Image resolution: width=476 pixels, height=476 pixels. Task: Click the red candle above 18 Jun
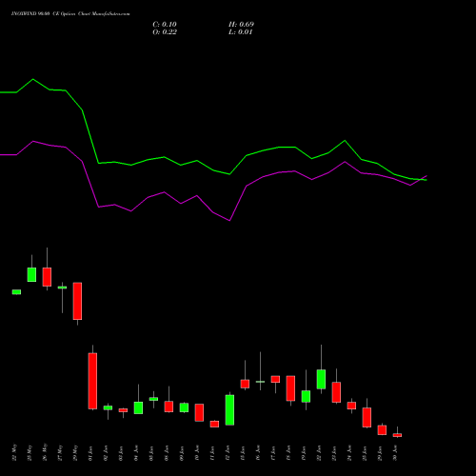point(290,388)
